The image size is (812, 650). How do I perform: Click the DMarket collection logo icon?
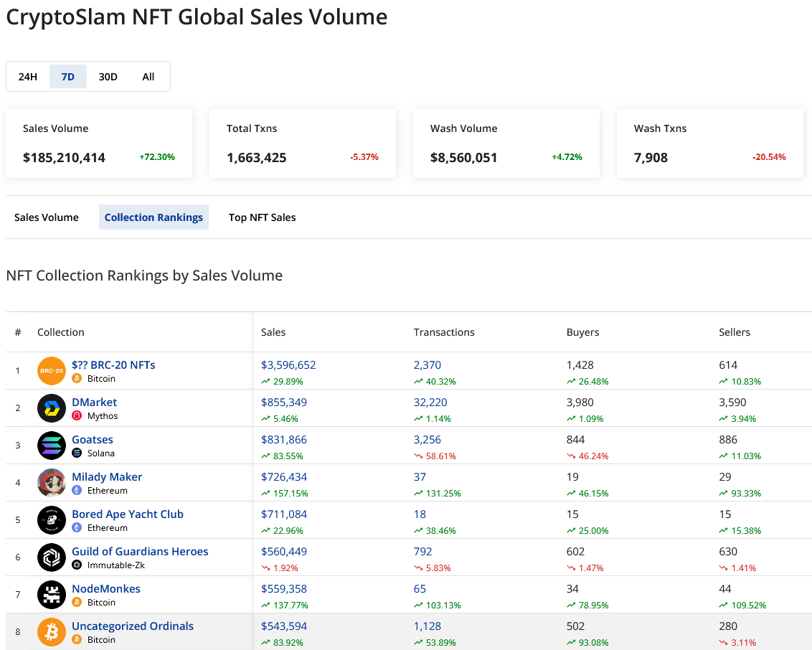51,408
